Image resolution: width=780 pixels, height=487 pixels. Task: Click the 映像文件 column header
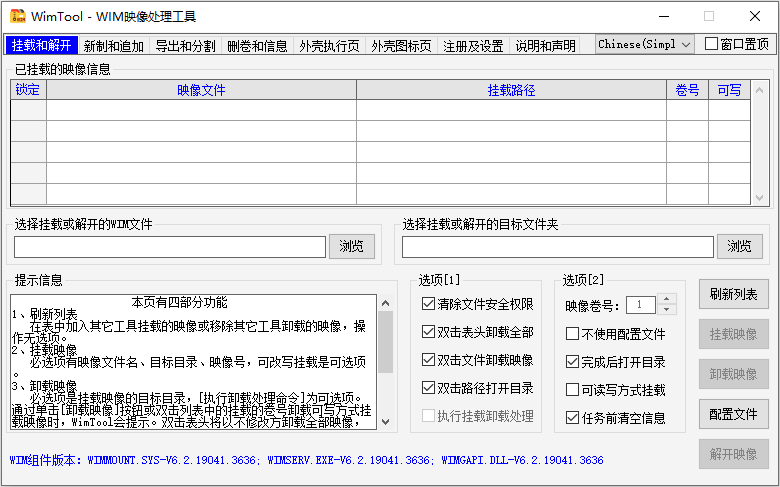coord(201,90)
